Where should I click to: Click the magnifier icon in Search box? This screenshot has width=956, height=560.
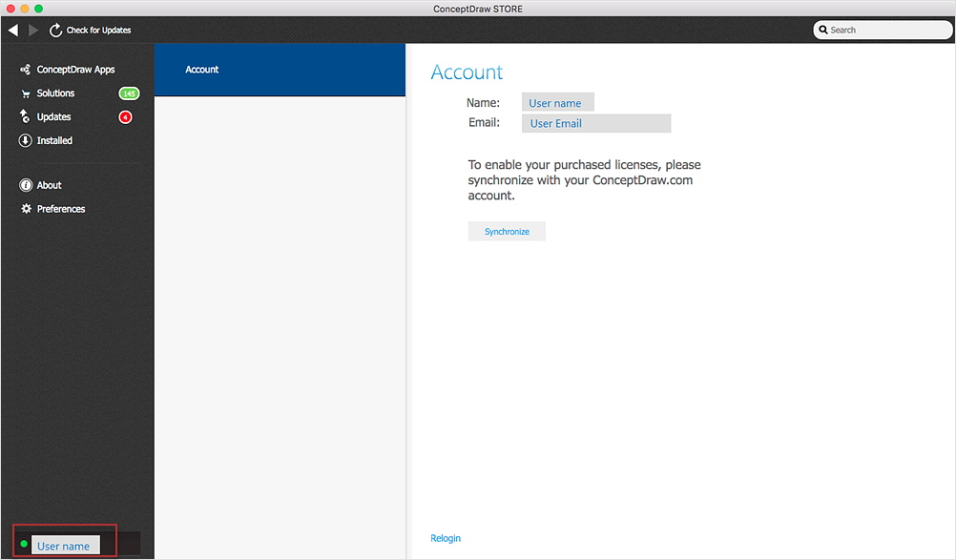click(823, 30)
